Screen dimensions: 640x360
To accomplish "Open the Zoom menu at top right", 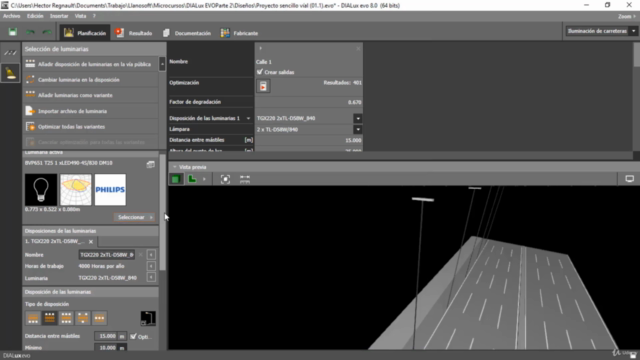I will (x=627, y=16).
